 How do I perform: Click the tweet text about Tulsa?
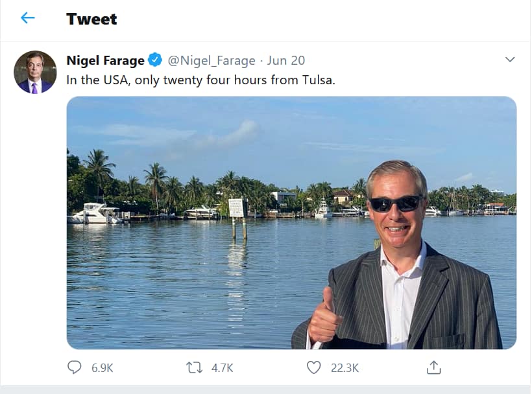pos(200,81)
